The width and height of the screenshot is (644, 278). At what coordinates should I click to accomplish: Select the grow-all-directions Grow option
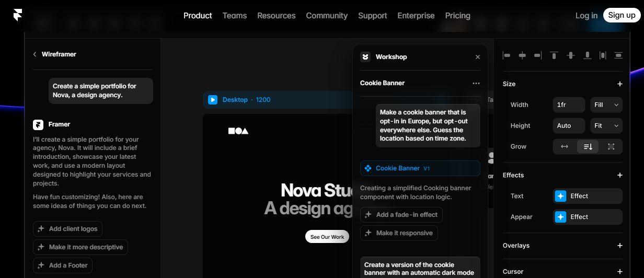(x=611, y=147)
